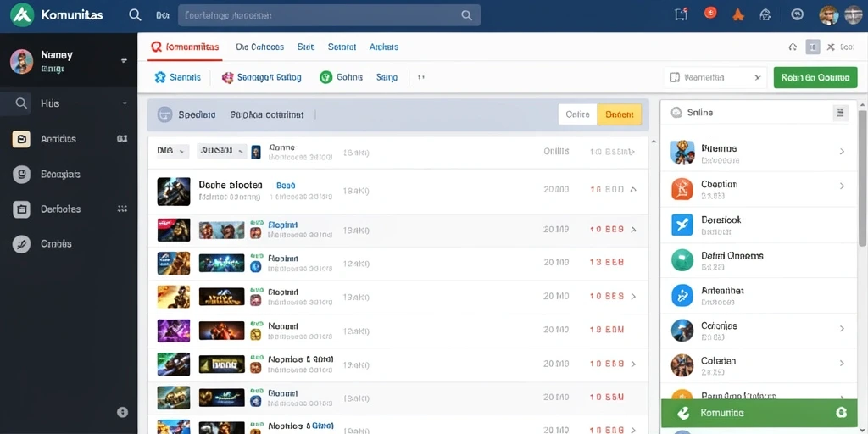Click the Ecol label in the tab bar

pyautogui.click(x=848, y=47)
